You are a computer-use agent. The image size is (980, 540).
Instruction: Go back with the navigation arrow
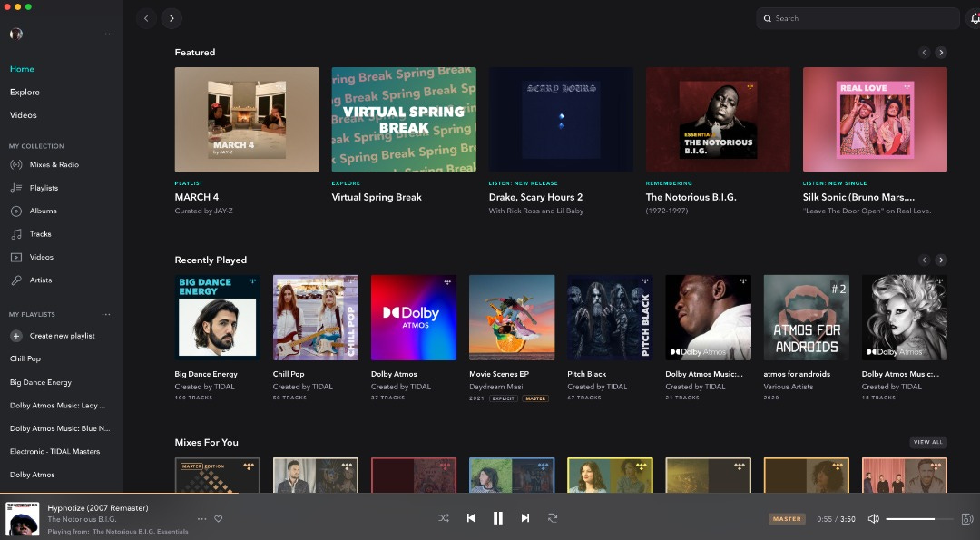coord(146,18)
